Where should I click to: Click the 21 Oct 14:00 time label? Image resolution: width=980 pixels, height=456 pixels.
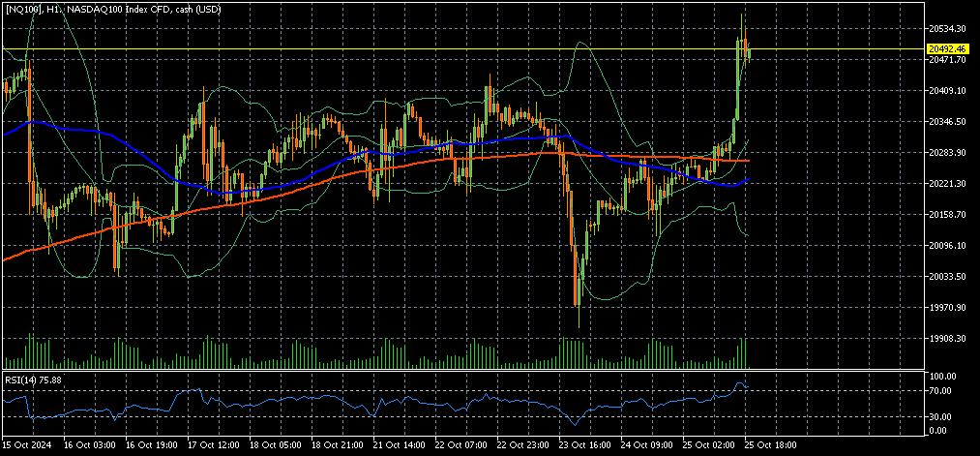point(399,445)
